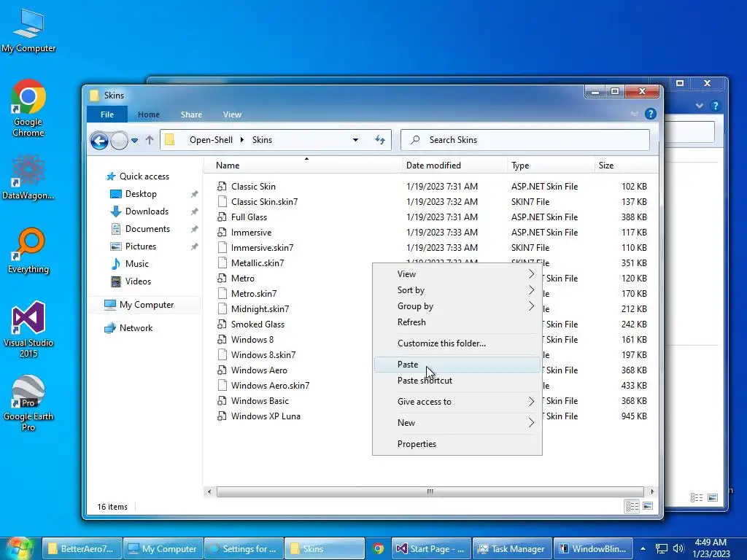Viewport: 747px width, 560px height.
Task: Launch Google Chrome from desktop
Action: [x=28, y=108]
